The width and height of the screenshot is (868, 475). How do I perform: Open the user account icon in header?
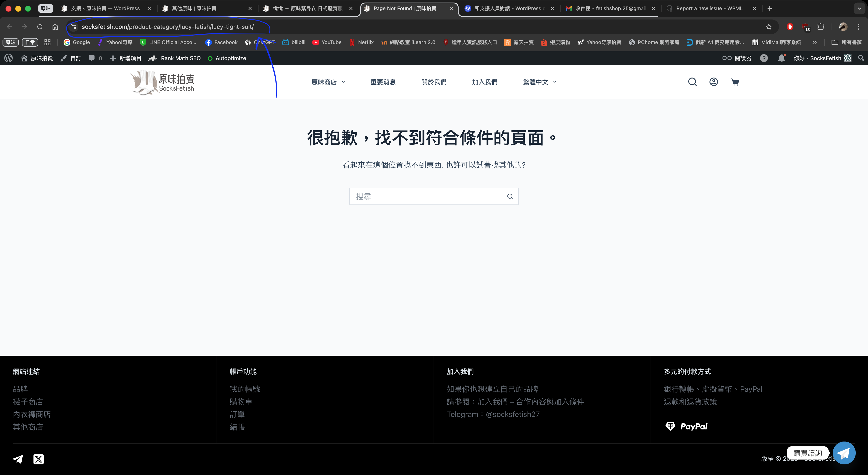[713, 82]
